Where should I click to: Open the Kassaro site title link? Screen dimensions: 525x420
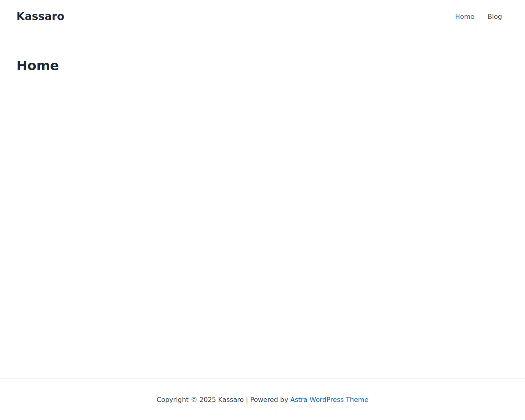tap(40, 16)
